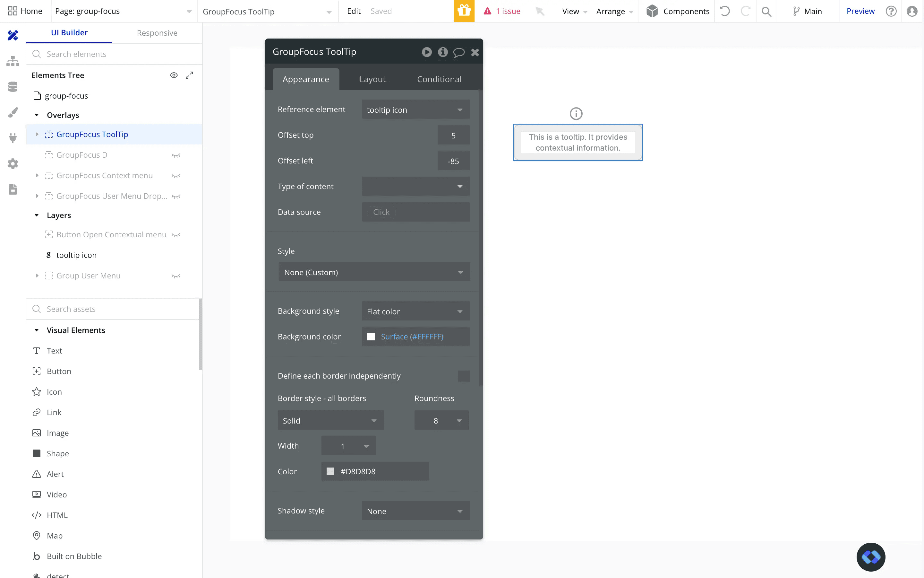Close the GroupFocus ToolTip property editor
Screen dimensions: 924x578
475,52
